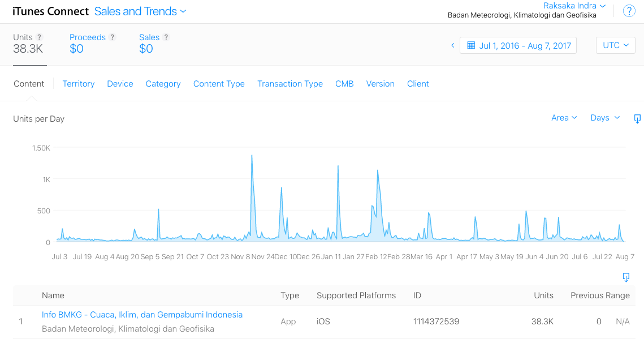Screen dimensions: 644x343
Task: Sort by the Name column header
Action: point(53,295)
